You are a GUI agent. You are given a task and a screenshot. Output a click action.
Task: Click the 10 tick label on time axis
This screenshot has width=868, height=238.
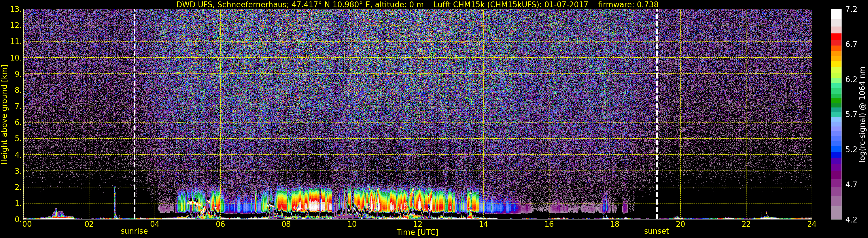coord(352,224)
